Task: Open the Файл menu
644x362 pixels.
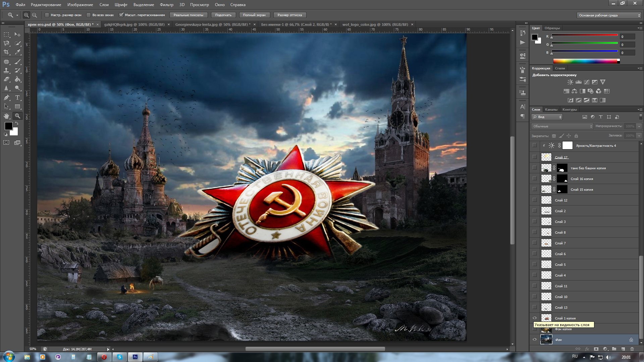Action: [20, 5]
